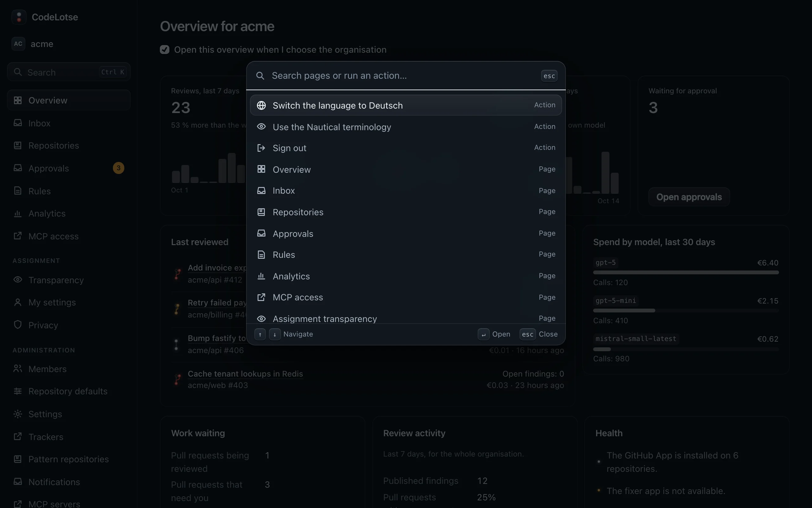Click the esc Close hint in palette footer
Viewport: 812px width, 508px height.
pos(539,334)
